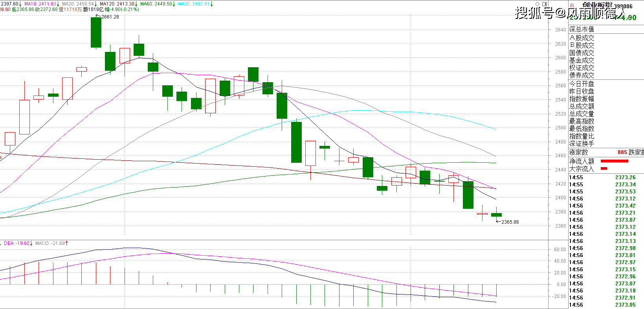Click the 60.00 MACD axis label

(560, 249)
